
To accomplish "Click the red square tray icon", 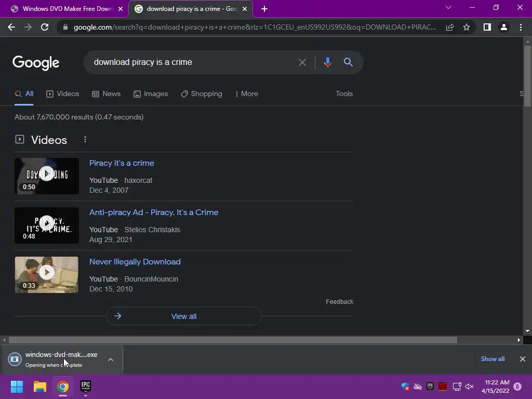I will click(x=443, y=387).
